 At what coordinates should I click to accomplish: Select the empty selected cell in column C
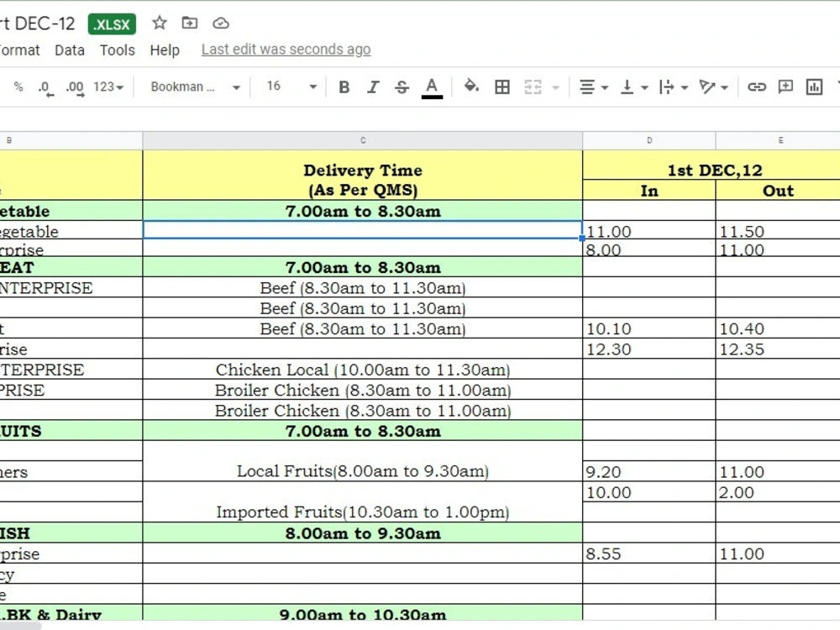[363, 230]
